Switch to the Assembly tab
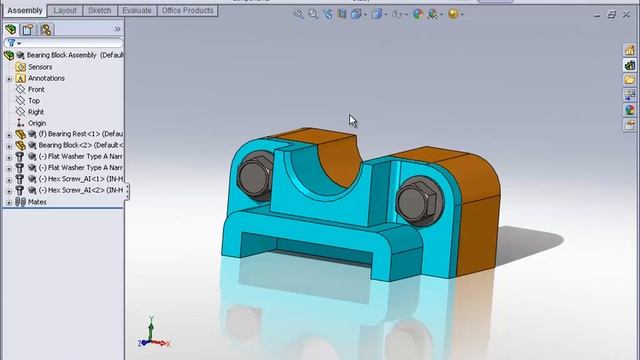640x360 pixels. pyautogui.click(x=25, y=11)
